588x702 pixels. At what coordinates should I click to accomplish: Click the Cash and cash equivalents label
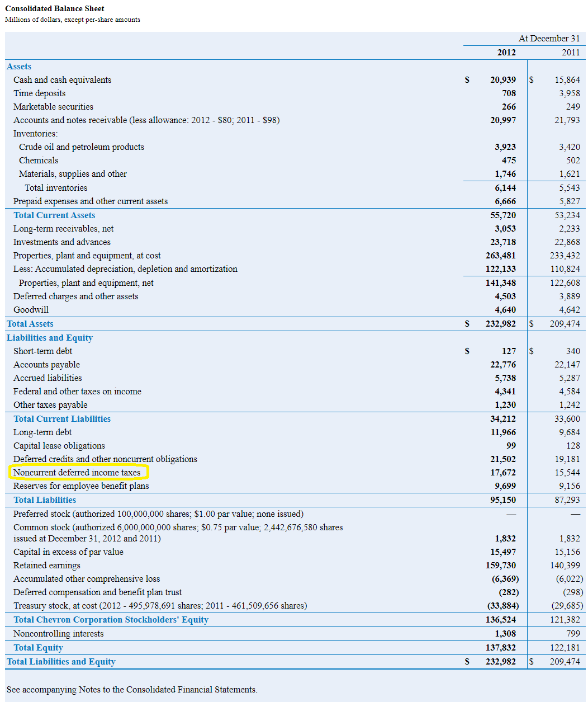[62, 80]
